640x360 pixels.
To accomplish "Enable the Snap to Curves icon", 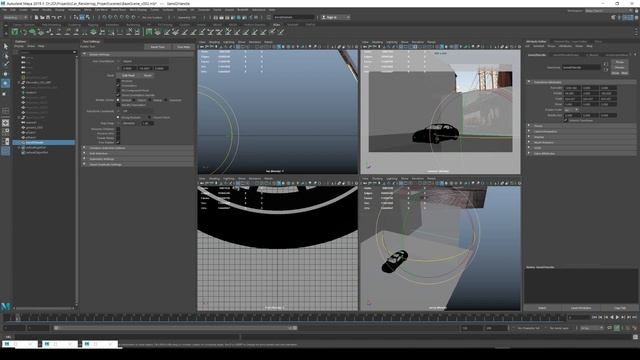I will 110,18.
